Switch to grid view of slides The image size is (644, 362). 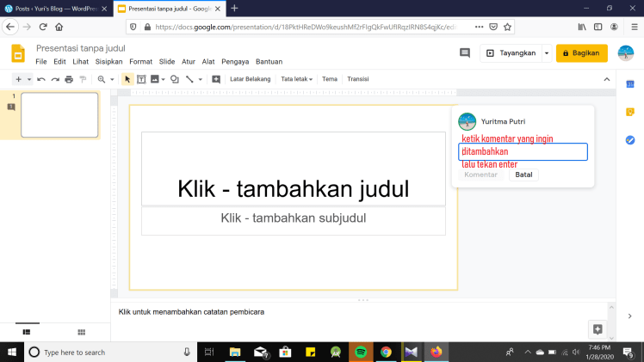81,331
